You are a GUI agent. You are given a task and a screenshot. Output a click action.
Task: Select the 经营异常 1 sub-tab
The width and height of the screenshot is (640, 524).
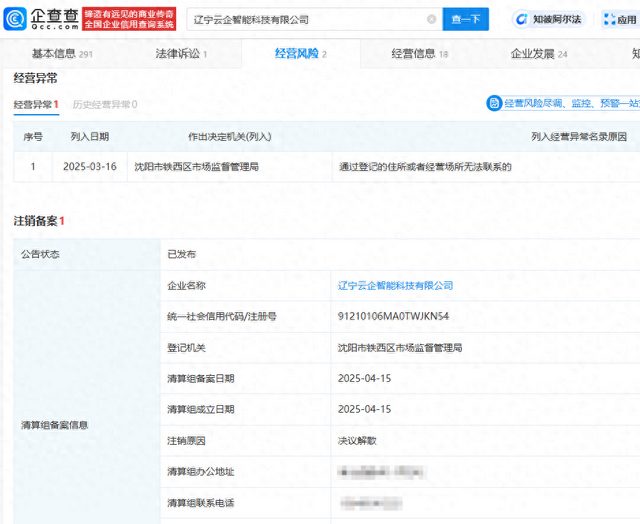(36, 104)
